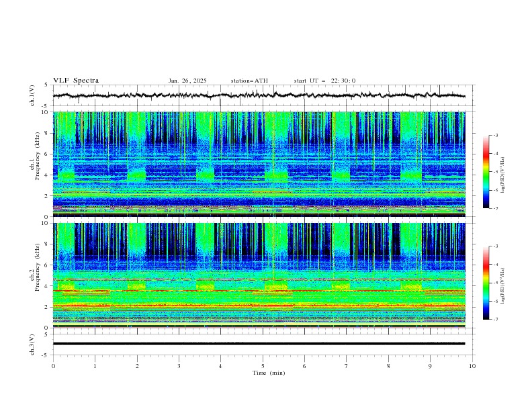Click time axis tick label "3"
532x411 pixels.
pyautogui.click(x=179, y=366)
